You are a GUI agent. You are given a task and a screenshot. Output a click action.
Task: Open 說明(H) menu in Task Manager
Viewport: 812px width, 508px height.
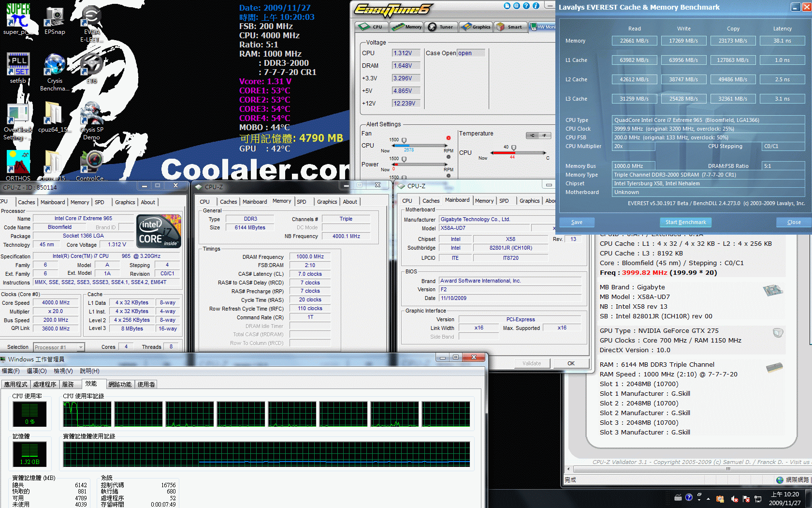pyautogui.click(x=90, y=371)
